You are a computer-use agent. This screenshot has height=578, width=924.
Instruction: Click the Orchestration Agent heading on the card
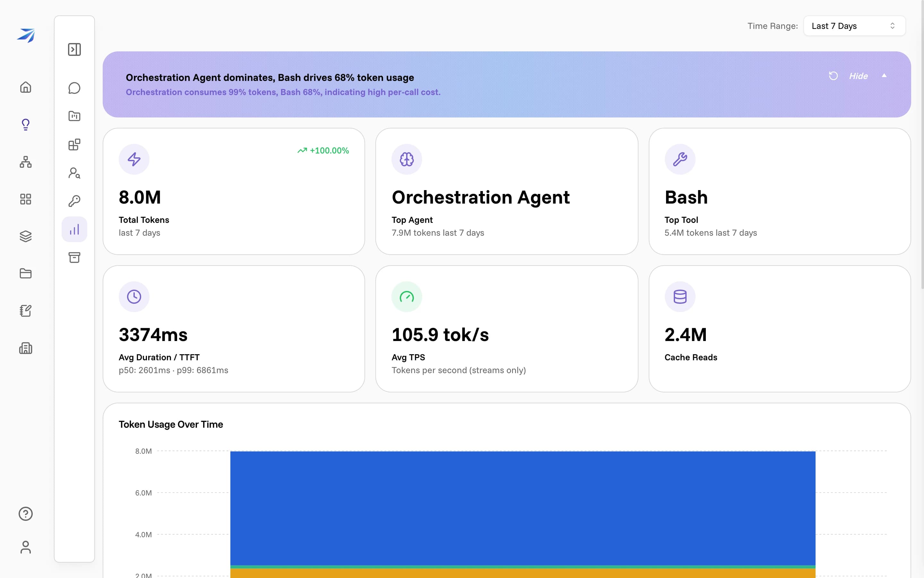(481, 197)
